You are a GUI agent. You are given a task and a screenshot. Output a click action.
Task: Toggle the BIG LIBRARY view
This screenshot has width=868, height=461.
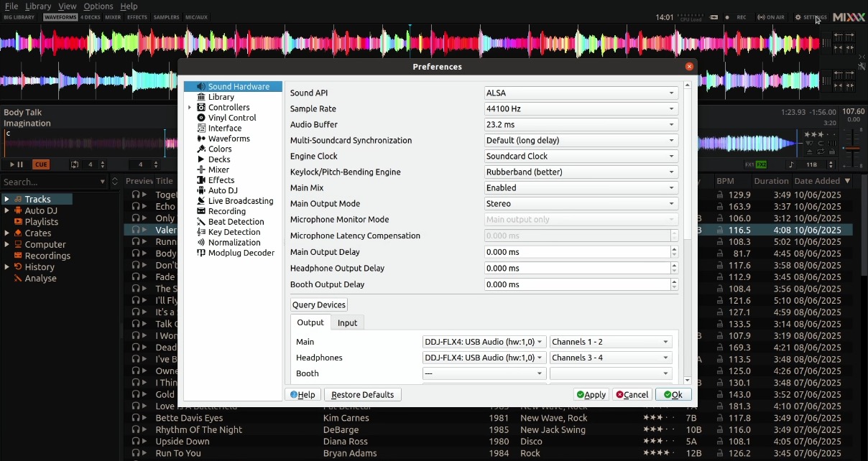(x=19, y=17)
